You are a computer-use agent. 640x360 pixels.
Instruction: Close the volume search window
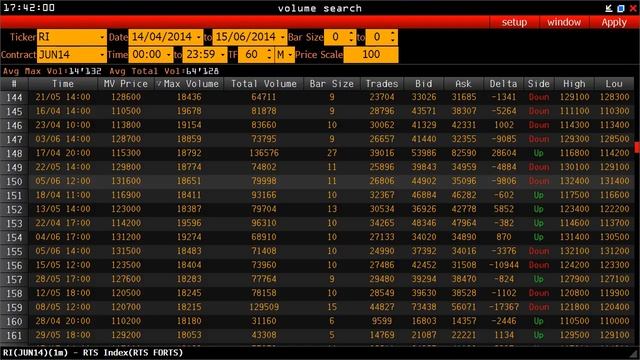(633, 8)
